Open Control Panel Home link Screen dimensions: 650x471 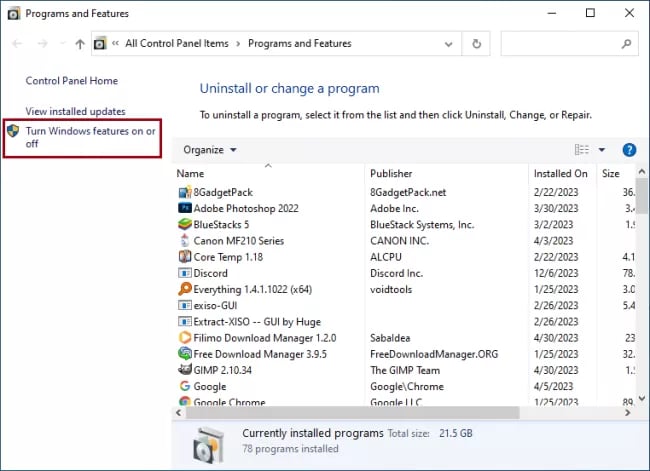[72, 80]
